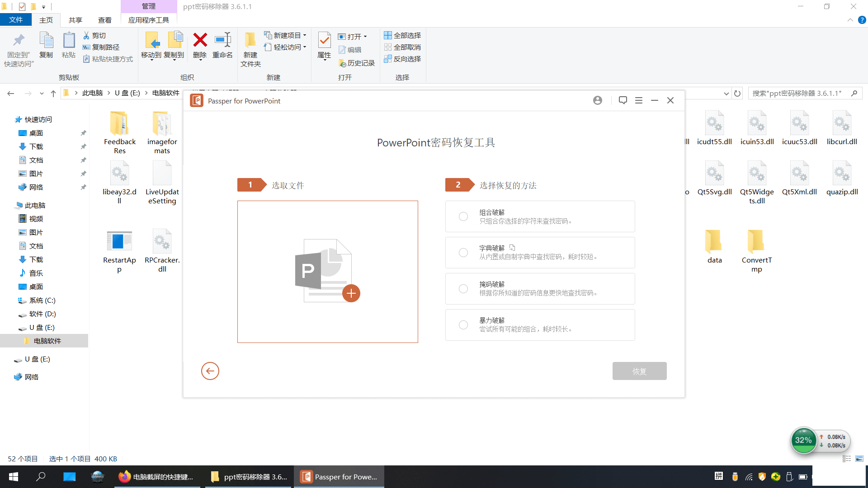Click the disabled 恢复 button

(x=639, y=371)
